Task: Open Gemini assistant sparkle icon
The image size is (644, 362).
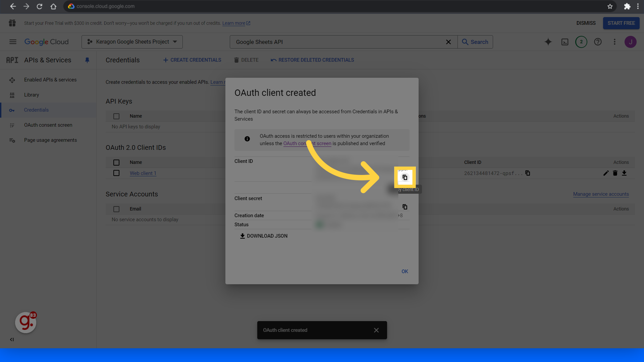Action: point(548,42)
